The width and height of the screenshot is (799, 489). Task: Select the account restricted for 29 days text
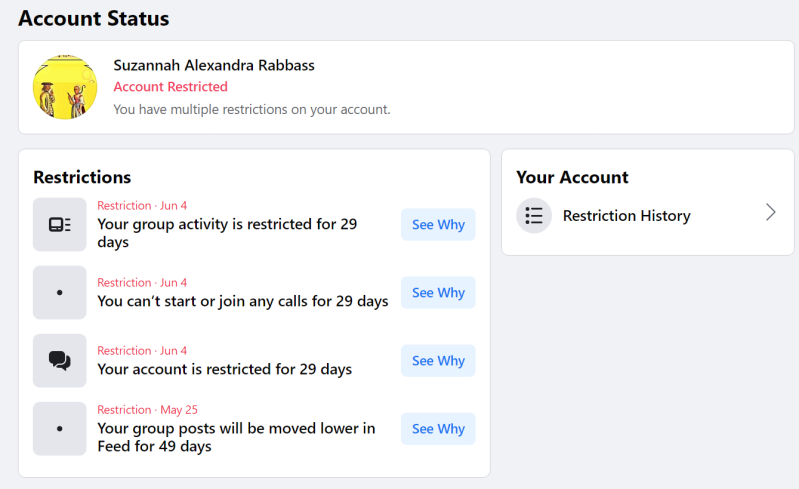(224, 369)
